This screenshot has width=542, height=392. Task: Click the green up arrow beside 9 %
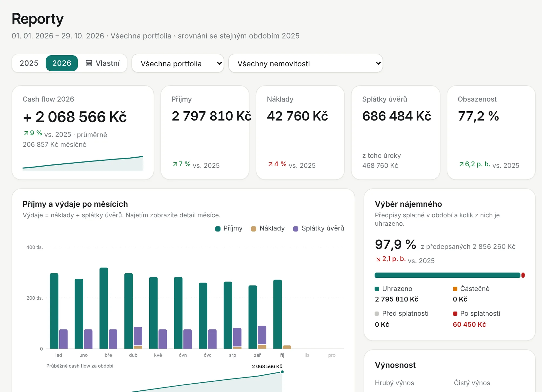[26, 133]
